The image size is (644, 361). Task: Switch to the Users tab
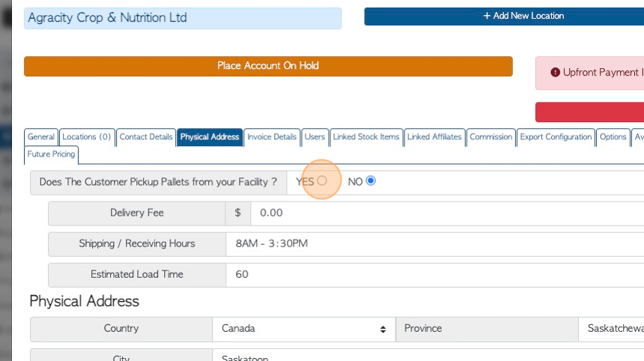click(x=315, y=137)
